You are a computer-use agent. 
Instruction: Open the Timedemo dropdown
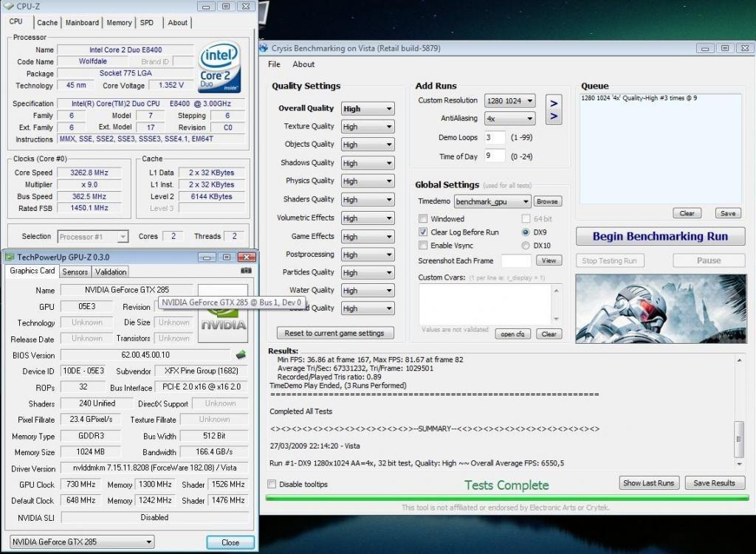click(x=492, y=201)
